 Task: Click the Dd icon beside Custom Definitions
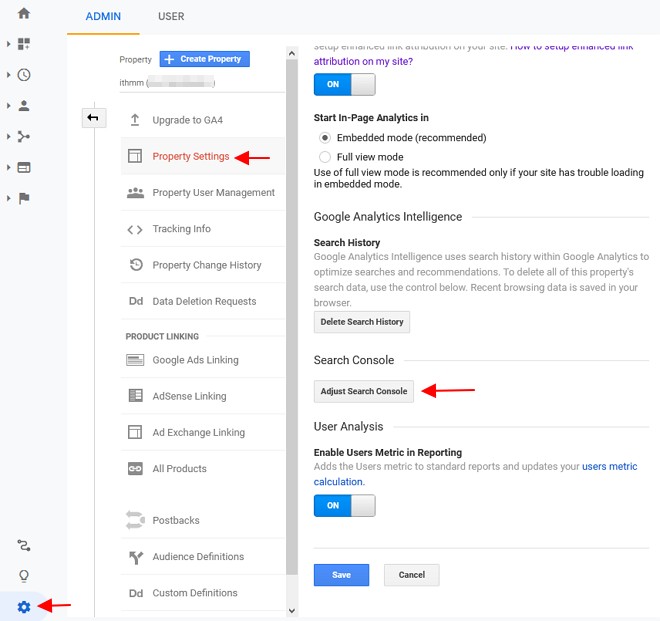136,593
